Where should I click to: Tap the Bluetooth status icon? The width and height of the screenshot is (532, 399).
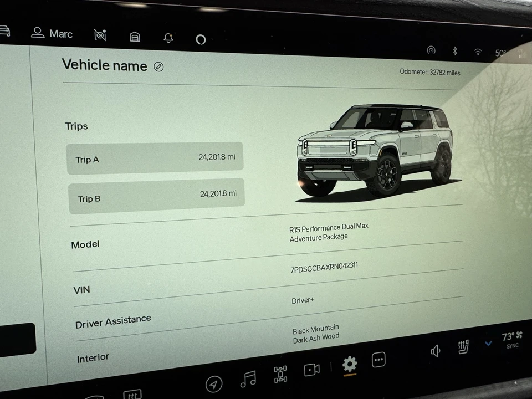[x=455, y=51]
